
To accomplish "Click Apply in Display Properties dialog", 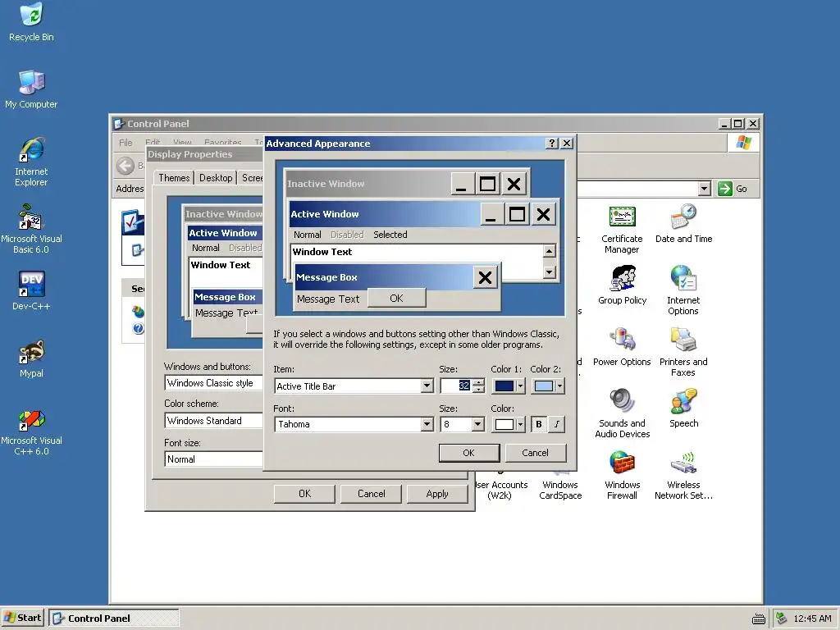I will [x=437, y=494].
